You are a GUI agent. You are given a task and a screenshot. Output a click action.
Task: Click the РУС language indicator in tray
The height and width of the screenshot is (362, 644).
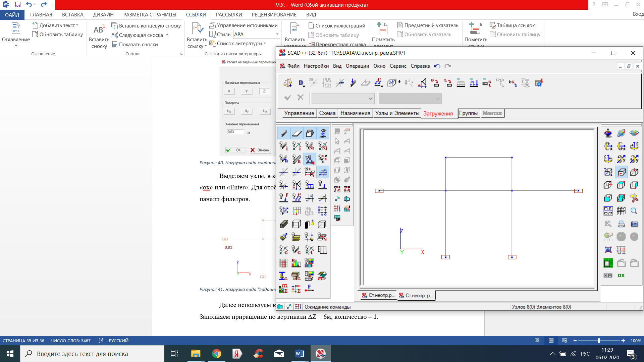(585, 354)
